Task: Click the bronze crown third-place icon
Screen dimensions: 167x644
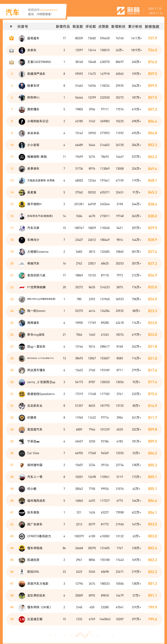Action: point(11,62)
